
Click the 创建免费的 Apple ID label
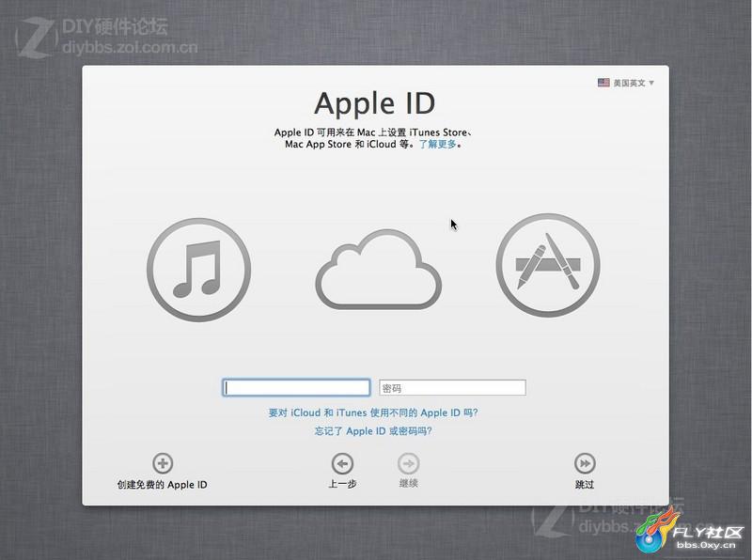click(162, 485)
